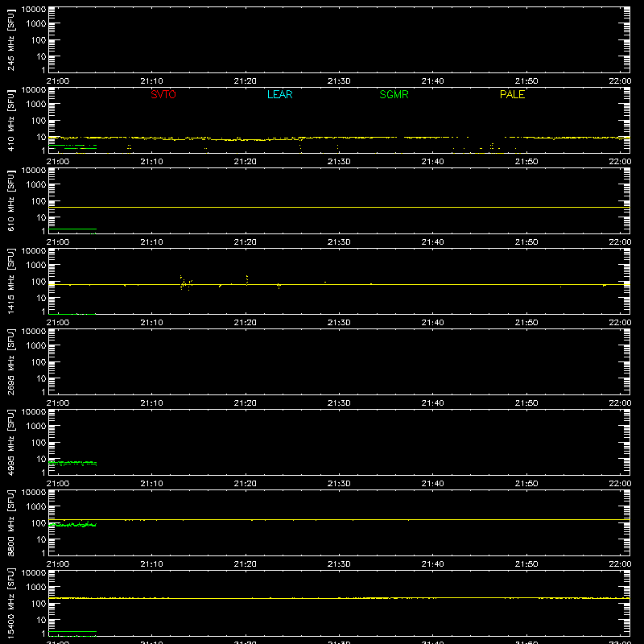Select the 2695 MHz [SFU] axis title
Screen dimensions: 644x644
tap(11, 361)
